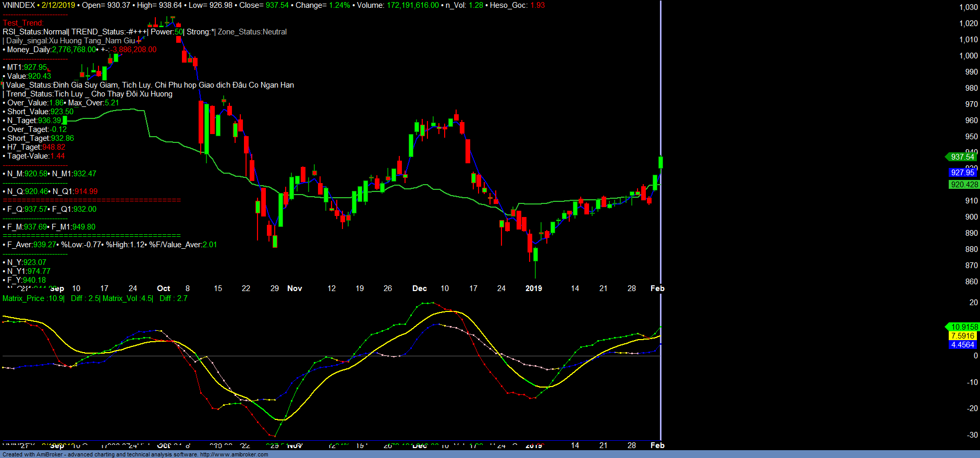
Task: Click the green 10.9158 indicator value label
Action: (x=964, y=327)
